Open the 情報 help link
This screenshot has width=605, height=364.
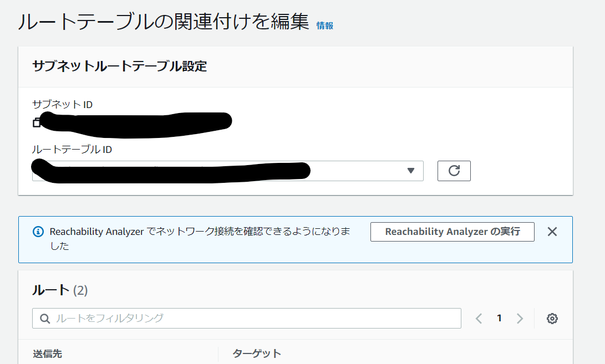tap(323, 24)
